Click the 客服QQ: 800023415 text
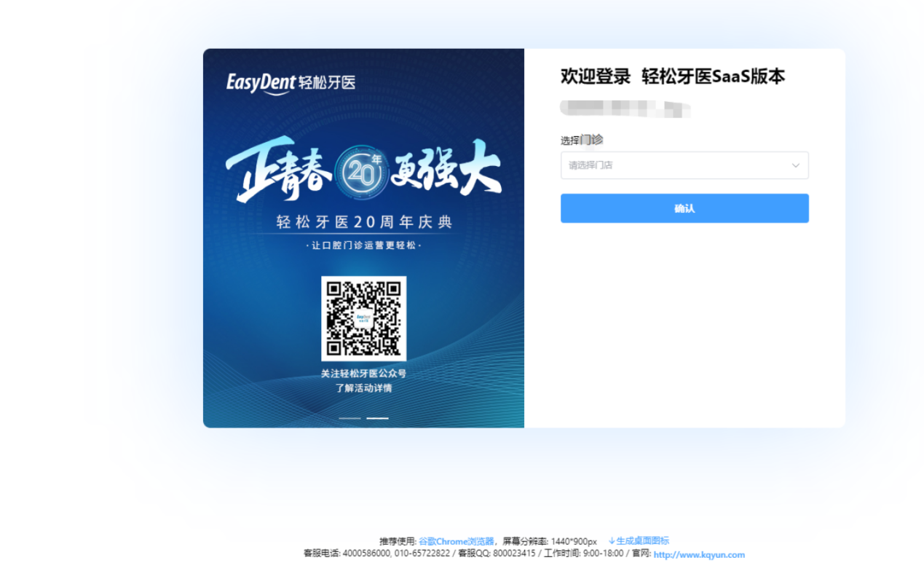This screenshot has width=924, height=563. (x=497, y=554)
